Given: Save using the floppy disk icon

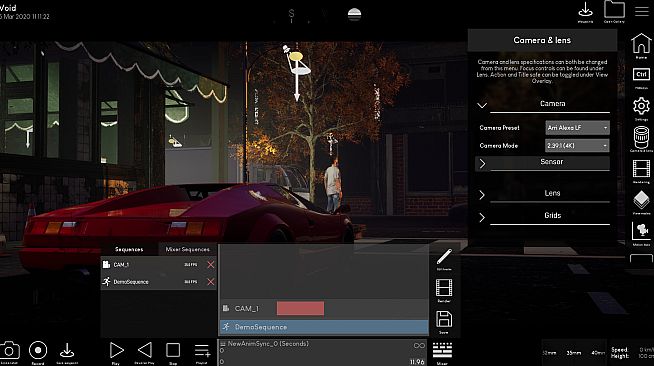Looking at the screenshot, I should coord(444,319).
